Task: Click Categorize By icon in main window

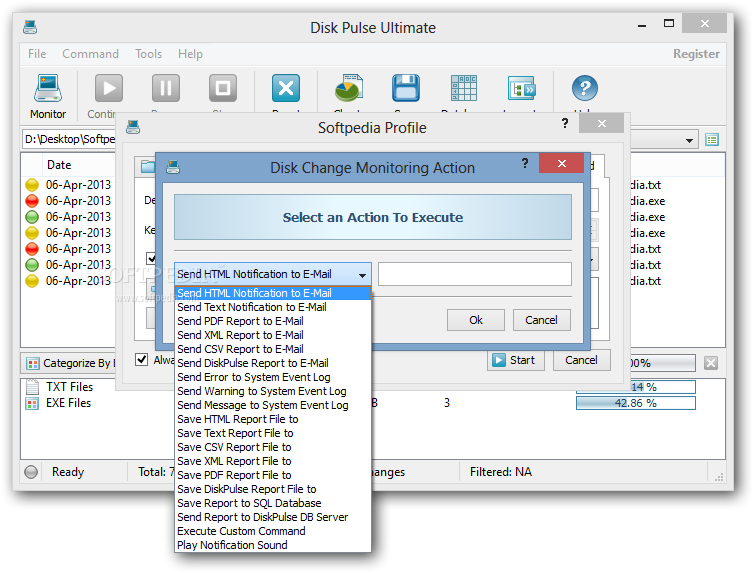Action: coord(33,363)
